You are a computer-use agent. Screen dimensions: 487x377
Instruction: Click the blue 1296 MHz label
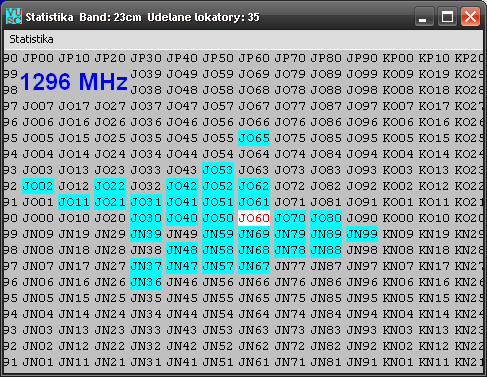(74, 82)
